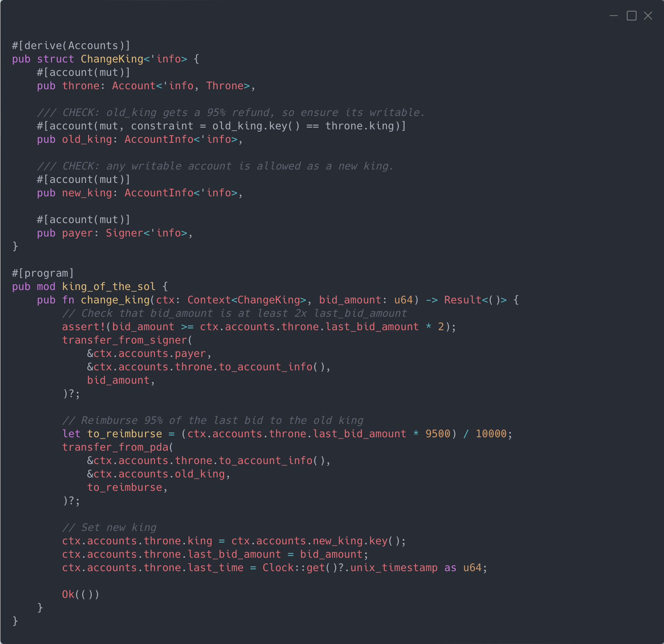This screenshot has height=644, width=664.
Task: Click the '// Set new king' comment
Action: (109, 528)
